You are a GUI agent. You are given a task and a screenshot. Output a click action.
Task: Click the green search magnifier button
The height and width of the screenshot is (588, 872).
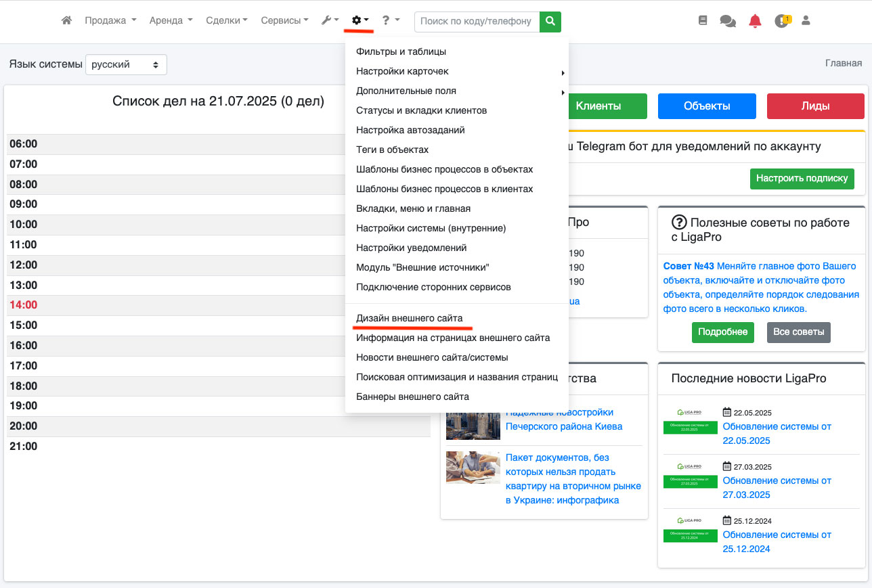tap(550, 22)
